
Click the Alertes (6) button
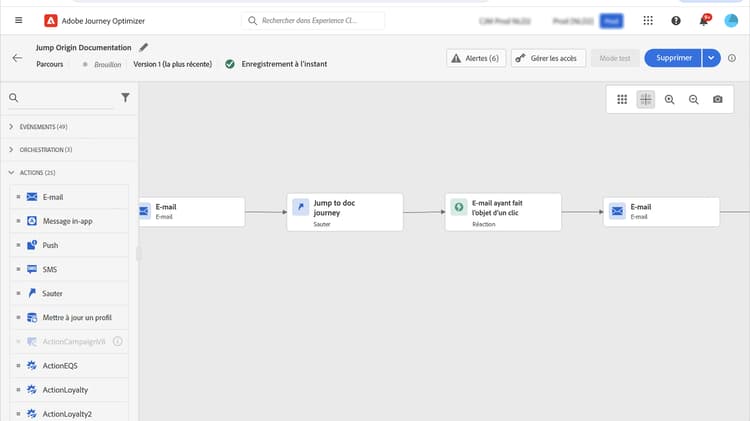tap(475, 58)
